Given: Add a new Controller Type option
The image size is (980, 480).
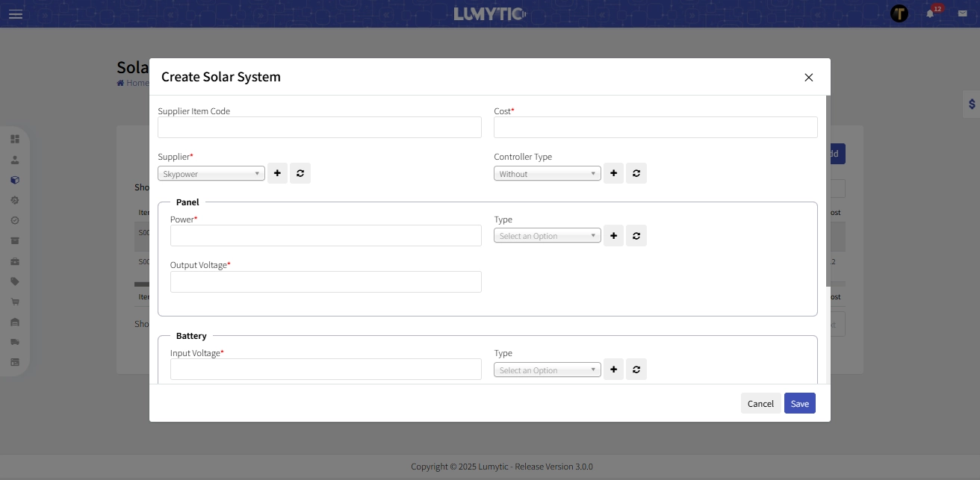Looking at the screenshot, I should (613, 173).
